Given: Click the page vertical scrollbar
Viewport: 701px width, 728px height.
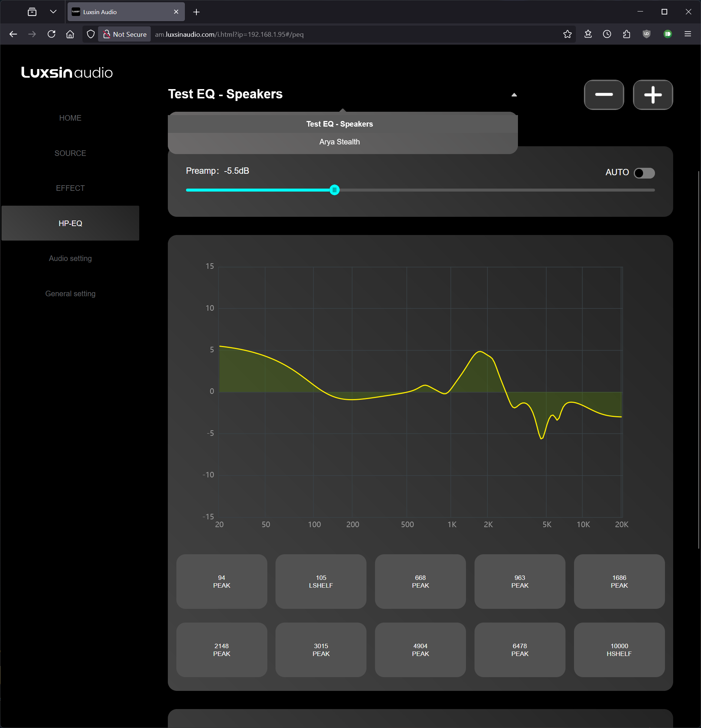Looking at the screenshot, I should (698, 359).
